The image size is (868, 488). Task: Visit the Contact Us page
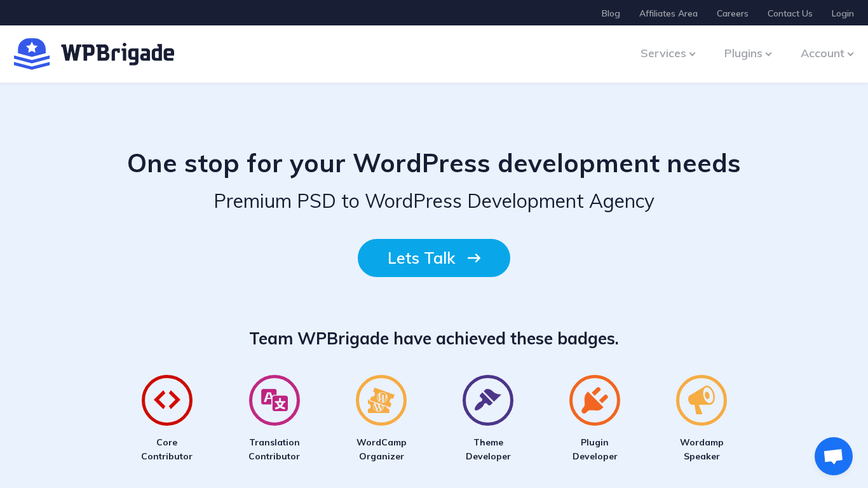click(790, 13)
